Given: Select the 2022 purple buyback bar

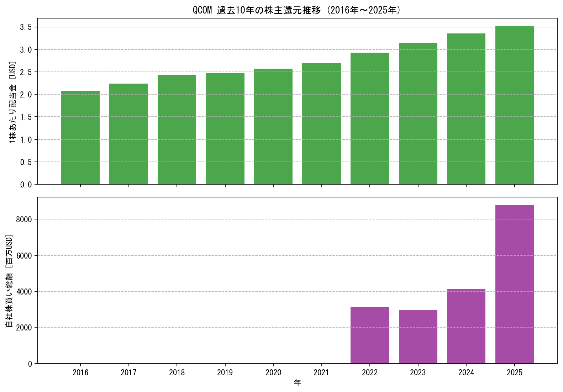Looking at the screenshot, I should 370,335.
